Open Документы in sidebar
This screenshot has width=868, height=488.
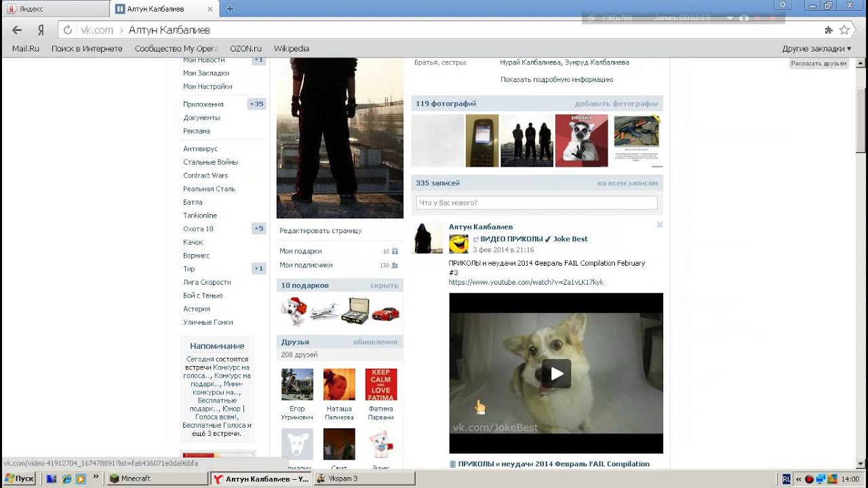(201, 118)
